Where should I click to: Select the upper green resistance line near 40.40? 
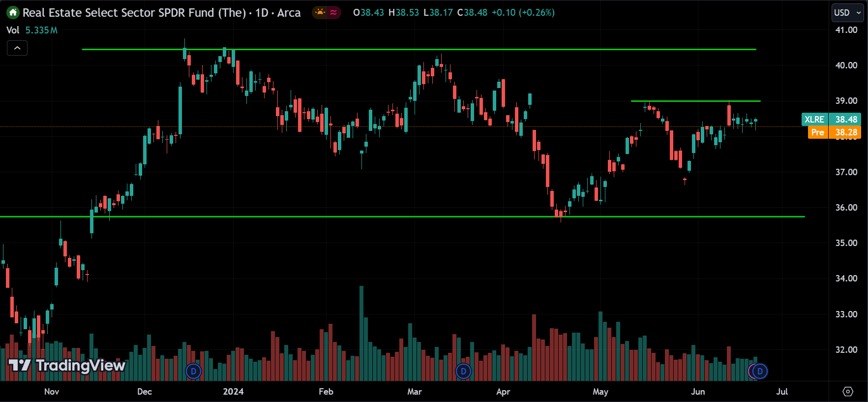click(x=419, y=49)
